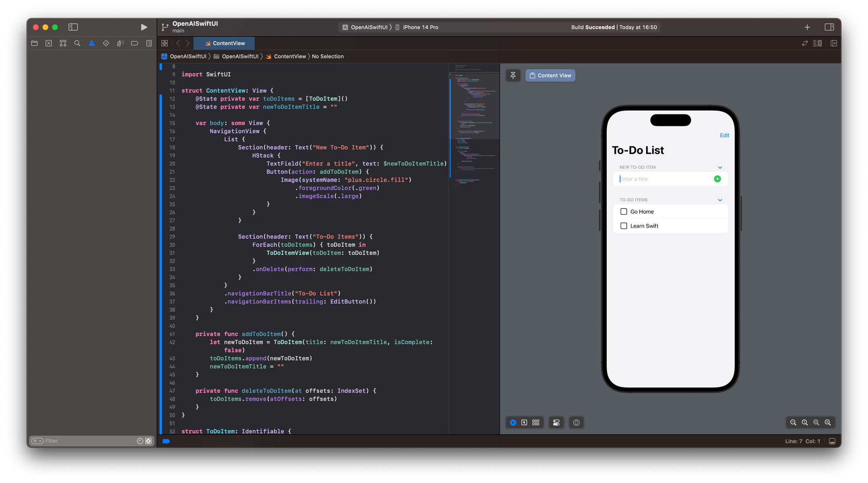Start live preview with the play toggle
The height and width of the screenshot is (483, 868).
point(513,422)
